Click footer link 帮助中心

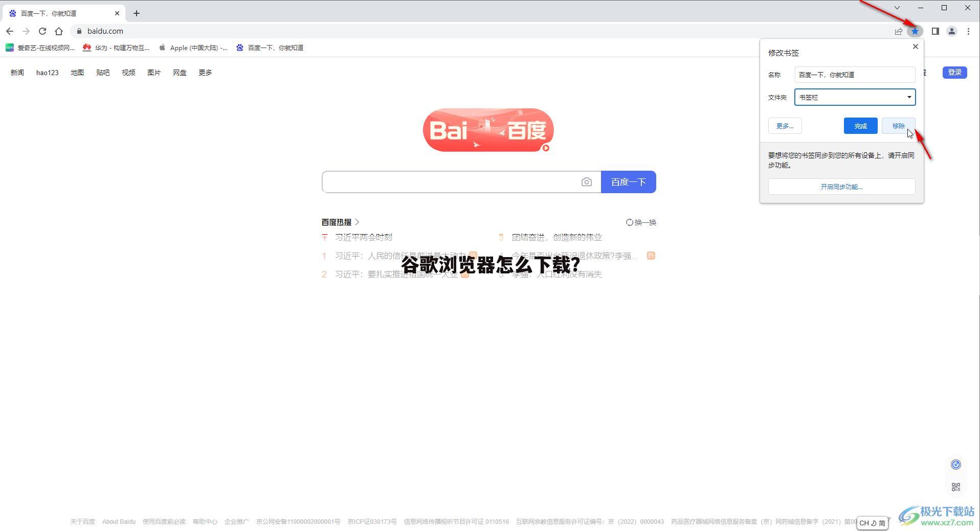(x=205, y=522)
